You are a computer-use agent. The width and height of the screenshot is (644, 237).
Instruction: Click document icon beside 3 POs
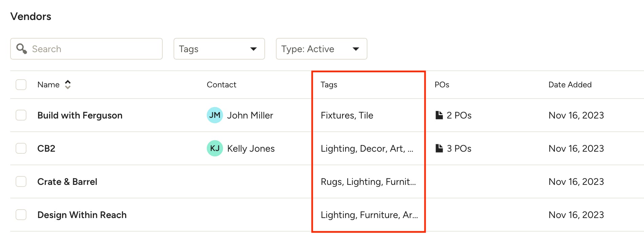pyautogui.click(x=439, y=148)
